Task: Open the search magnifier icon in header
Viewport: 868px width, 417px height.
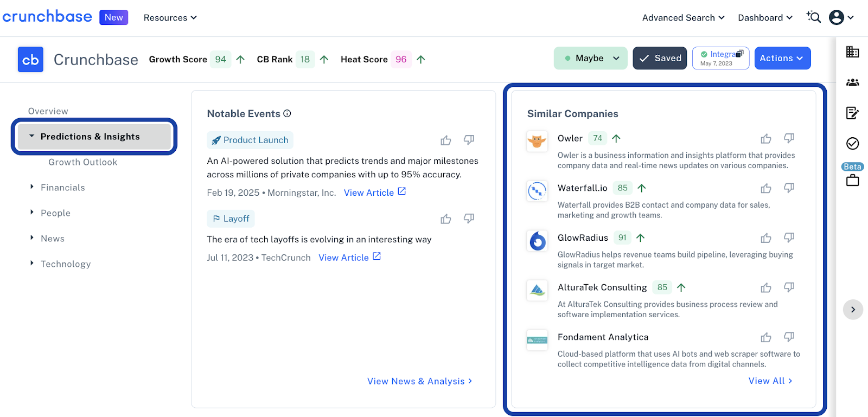Action: pos(813,17)
